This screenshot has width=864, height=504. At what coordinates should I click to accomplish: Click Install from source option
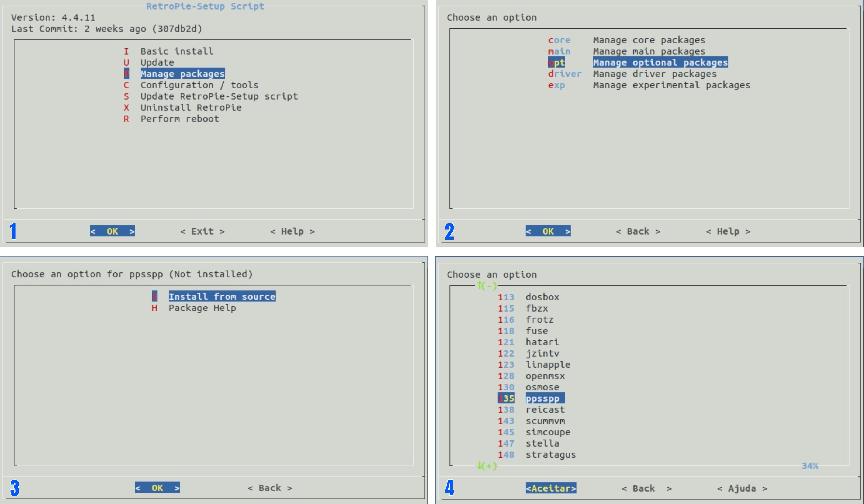click(222, 296)
